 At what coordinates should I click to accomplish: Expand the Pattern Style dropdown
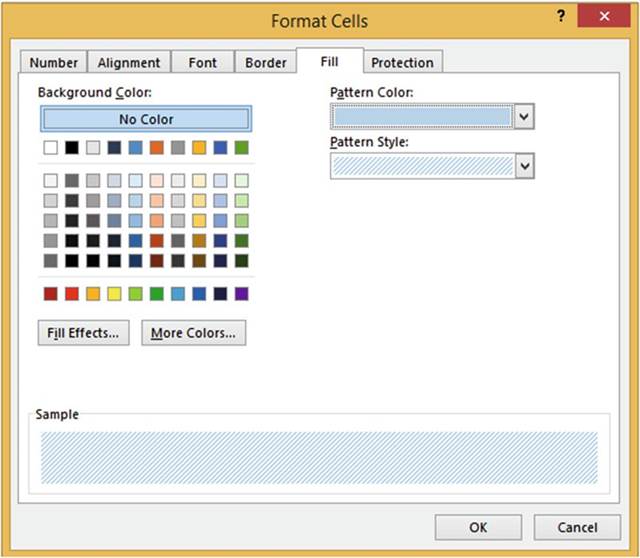pyautogui.click(x=524, y=166)
